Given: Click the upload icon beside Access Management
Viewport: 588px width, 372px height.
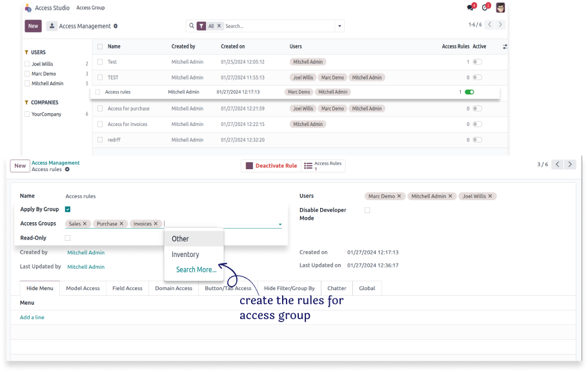Looking at the screenshot, I should point(52,26).
